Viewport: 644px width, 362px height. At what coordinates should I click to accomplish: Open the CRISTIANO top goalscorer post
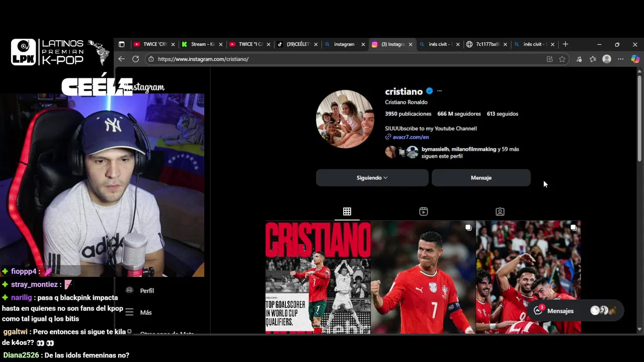[x=318, y=277]
